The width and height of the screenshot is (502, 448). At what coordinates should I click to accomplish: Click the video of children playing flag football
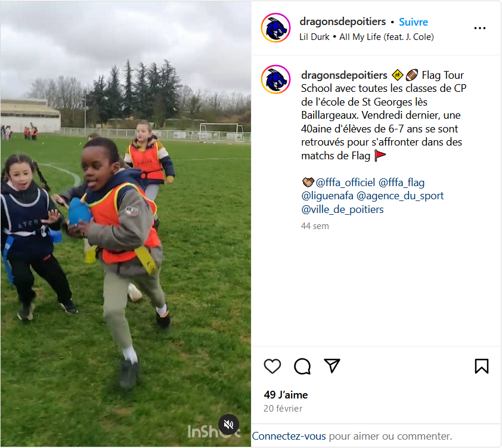[x=125, y=224]
